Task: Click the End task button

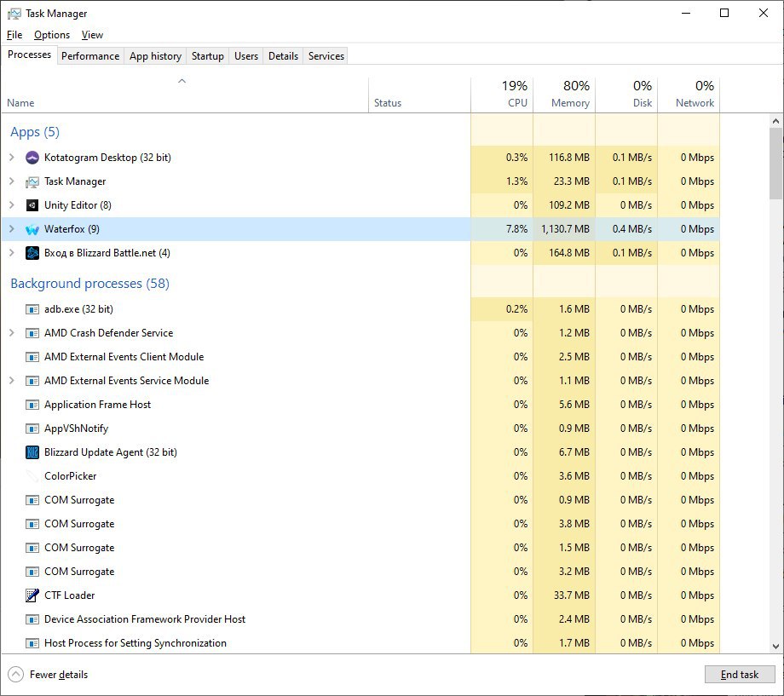Action: pyautogui.click(x=740, y=675)
